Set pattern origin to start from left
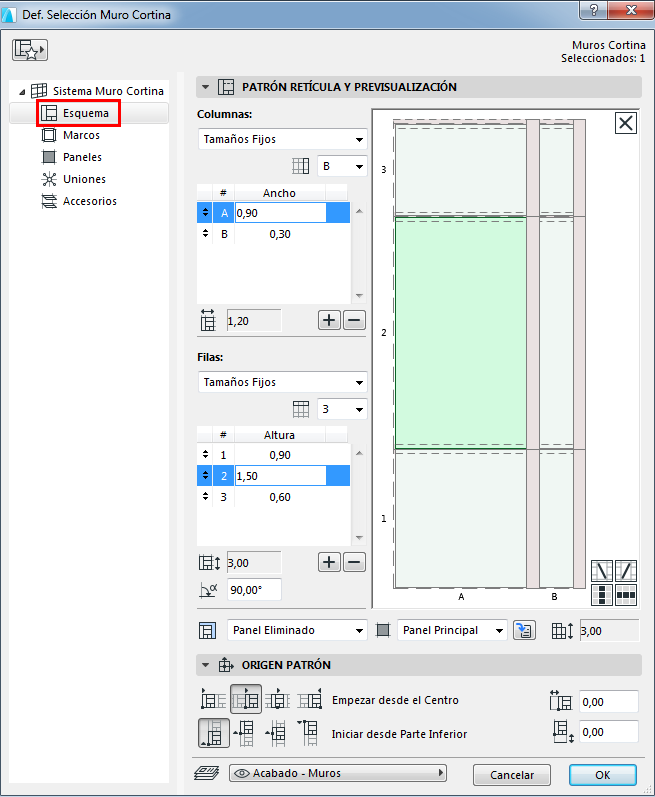Viewport: 655px width, 797px height. pos(213,699)
